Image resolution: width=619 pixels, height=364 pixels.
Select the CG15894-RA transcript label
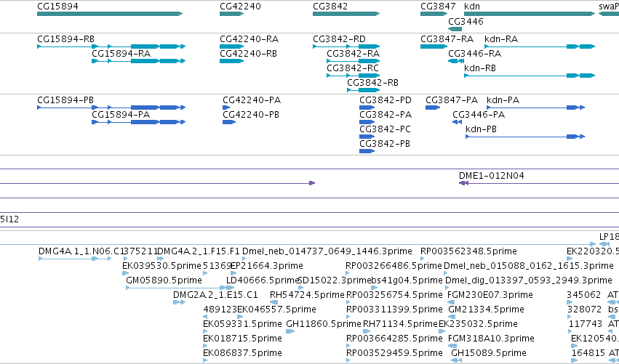coord(121,54)
